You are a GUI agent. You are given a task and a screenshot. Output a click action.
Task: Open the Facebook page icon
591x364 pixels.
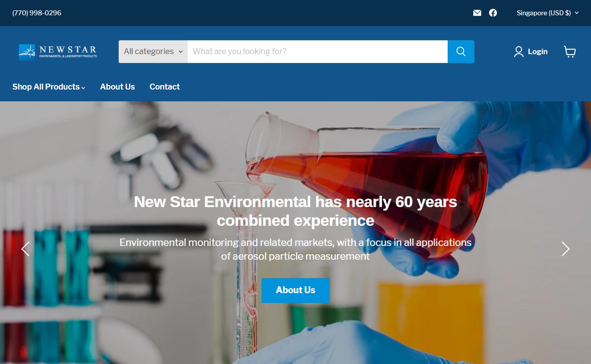[493, 13]
